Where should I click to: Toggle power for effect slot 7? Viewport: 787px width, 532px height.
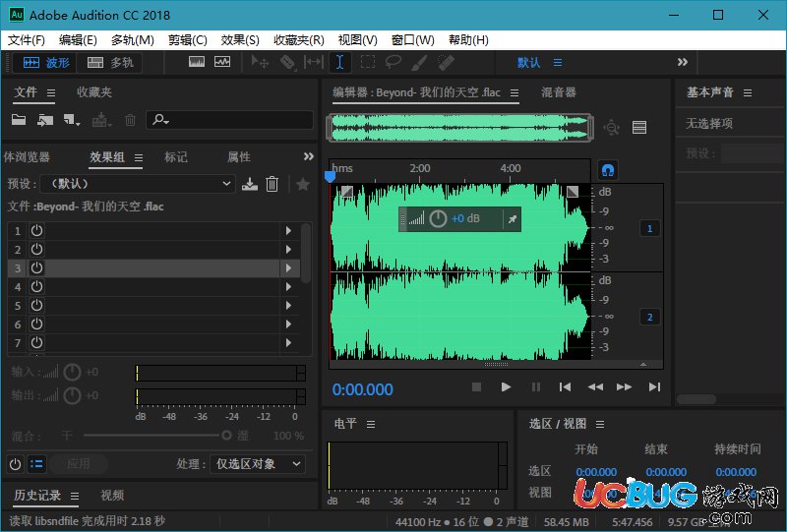(x=36, y=342)
